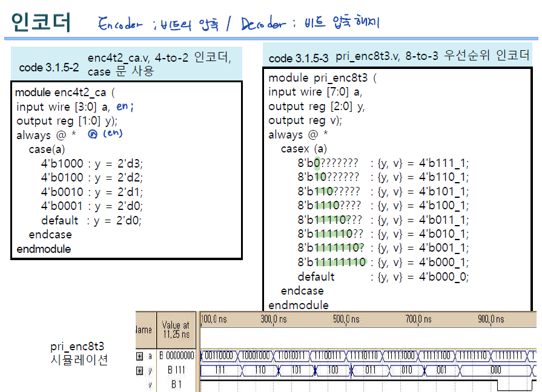Click the line 'input wire [3:0] a,'
This screenshot has height=392, width=542.
[x=63, y=107]
